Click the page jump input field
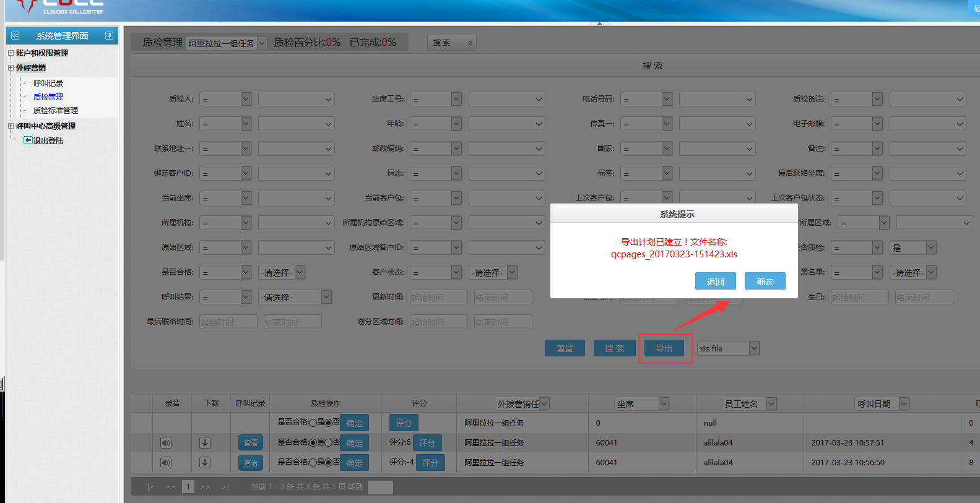This screenshot has width=980, height=503. click(x=380, y=487)
